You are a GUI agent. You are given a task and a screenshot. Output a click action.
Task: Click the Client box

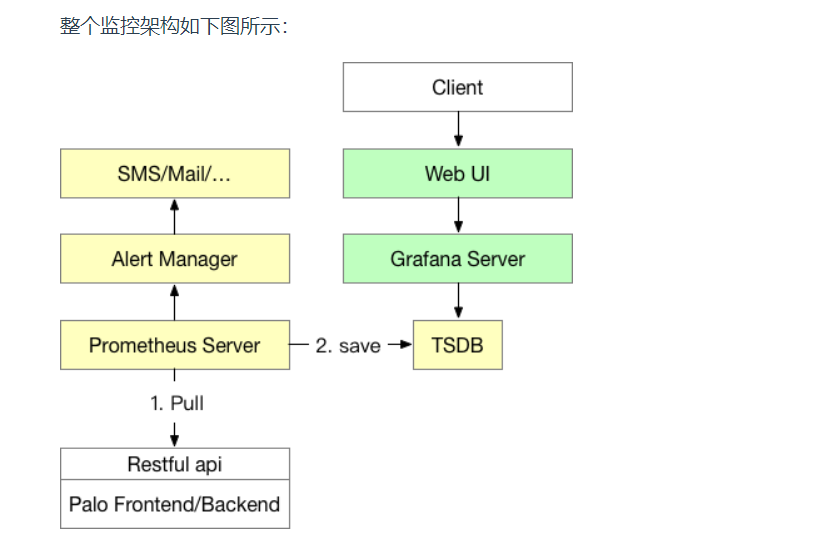(457, 87)
